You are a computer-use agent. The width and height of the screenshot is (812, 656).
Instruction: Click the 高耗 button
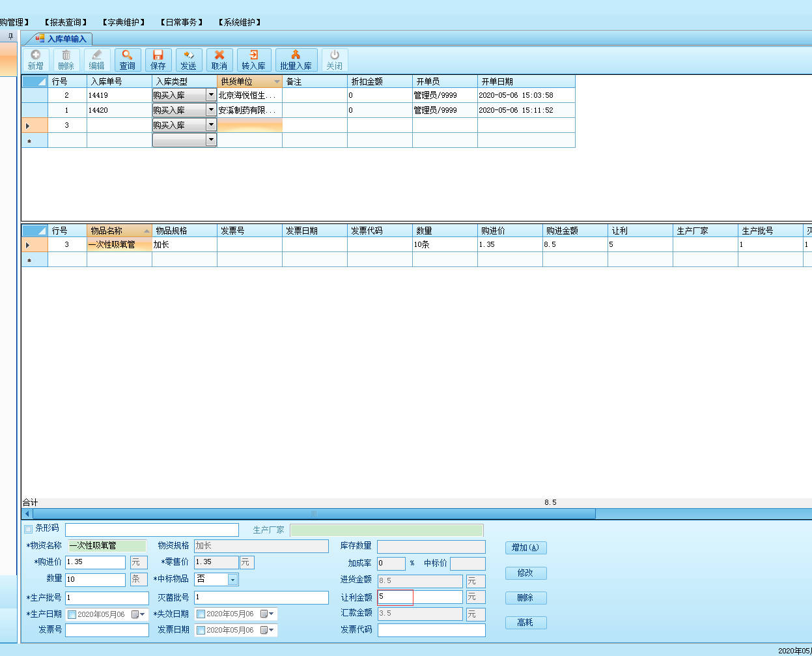(x=525, y=623)
